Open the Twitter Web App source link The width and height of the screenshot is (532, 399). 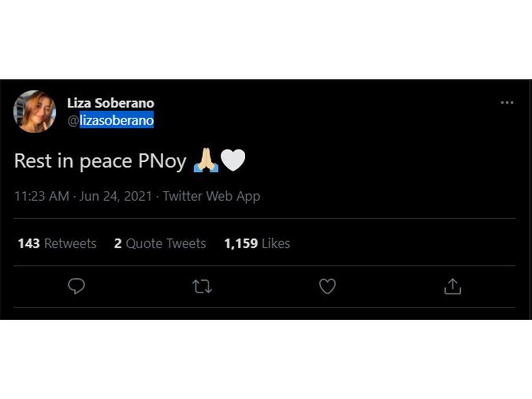pyautogui.click(x=211, y=196)
